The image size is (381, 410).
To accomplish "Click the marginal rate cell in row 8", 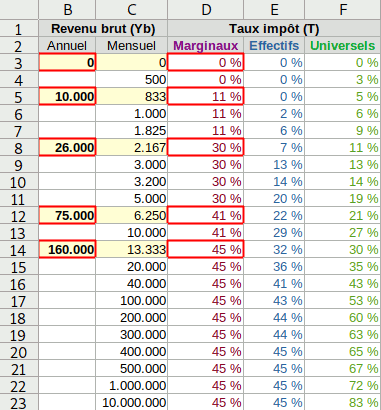I will click(x=206, y=148).
